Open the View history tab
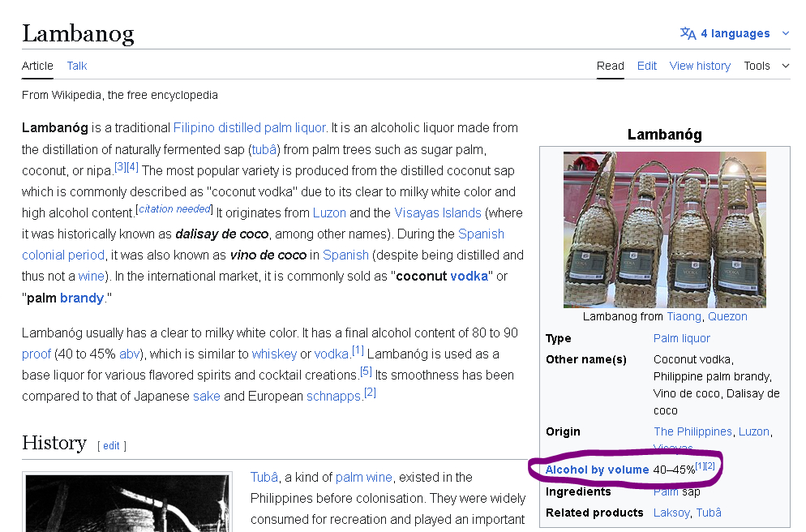This screenshot has height=532, width=806. click(700, 66)
